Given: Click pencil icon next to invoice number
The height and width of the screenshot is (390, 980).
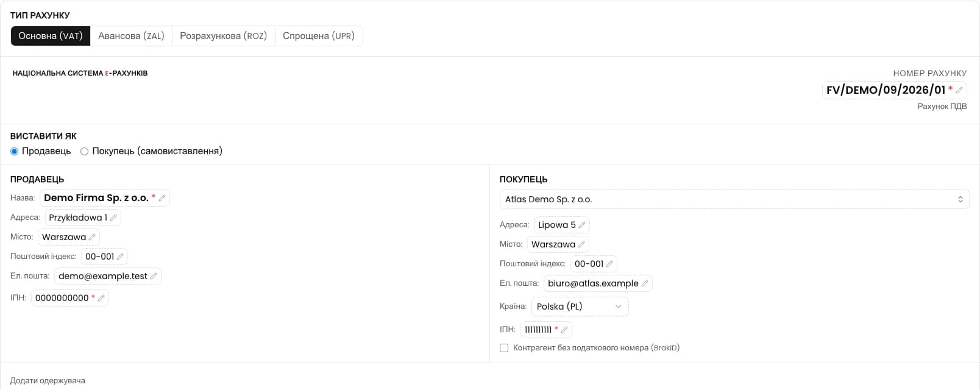Looking at the screenshot, I should click(x=959, y=90).
